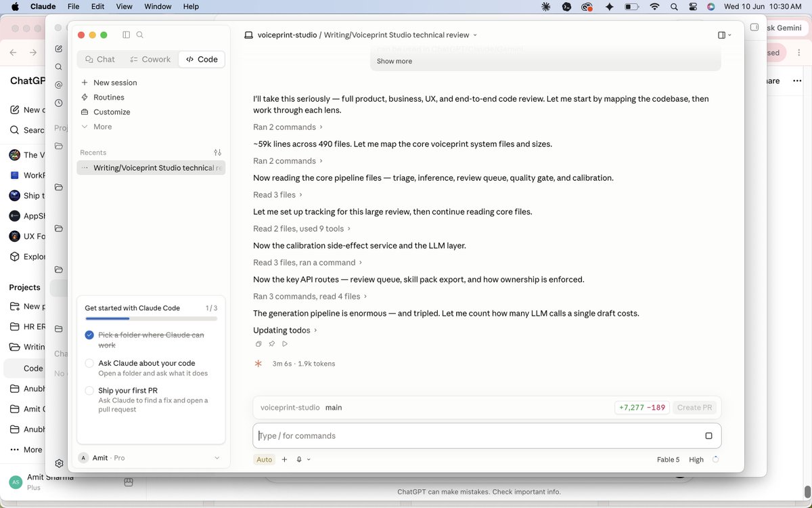Open the Window menu in menu bar
812x508 pixels.
158,6
